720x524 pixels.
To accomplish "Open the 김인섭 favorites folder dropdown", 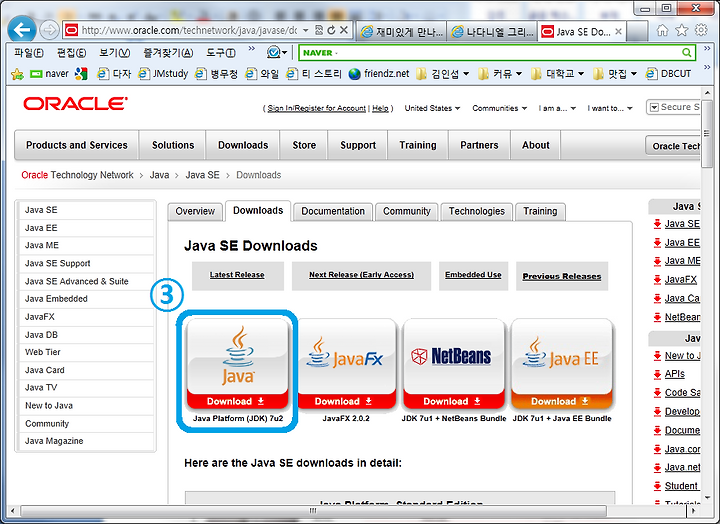I will click(x=443, y=74).
